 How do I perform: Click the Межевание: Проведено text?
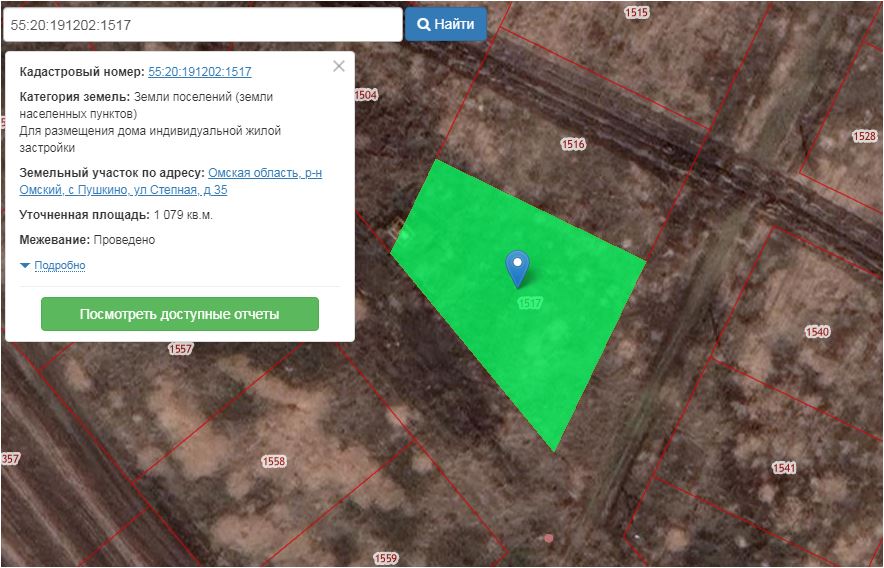[x=87, y=240]
